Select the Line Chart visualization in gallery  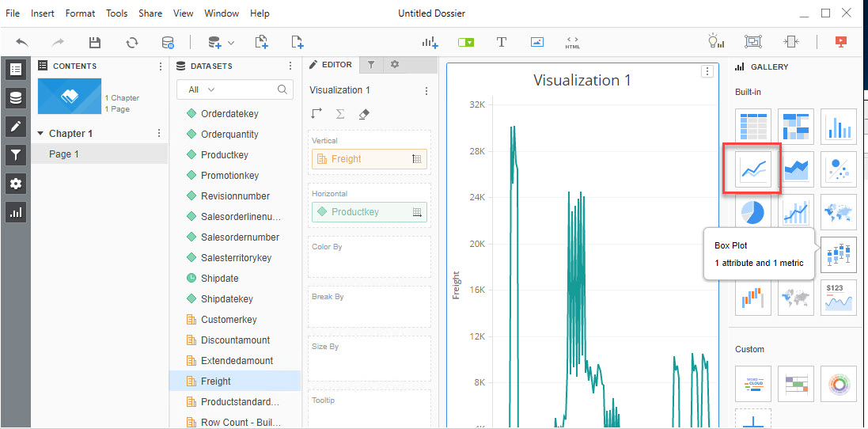pyautogui.click(x=752, y=169)
